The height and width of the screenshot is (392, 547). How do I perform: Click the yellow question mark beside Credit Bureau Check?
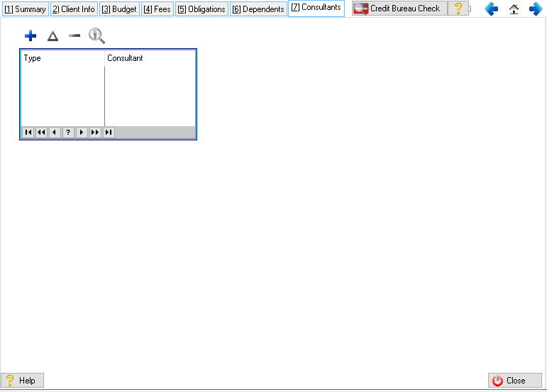tap(458, 9)
